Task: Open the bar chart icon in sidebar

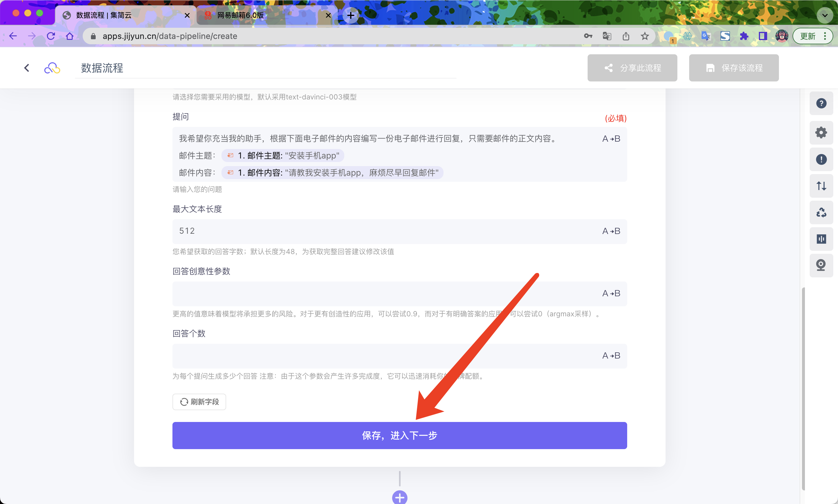Action: (x=821, y=239)
